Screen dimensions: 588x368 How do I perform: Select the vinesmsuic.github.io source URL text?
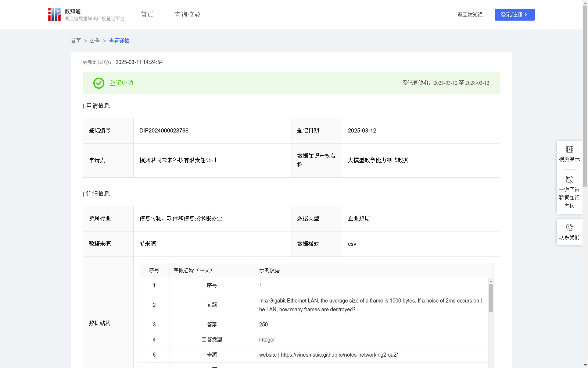(x=329, y=355)
